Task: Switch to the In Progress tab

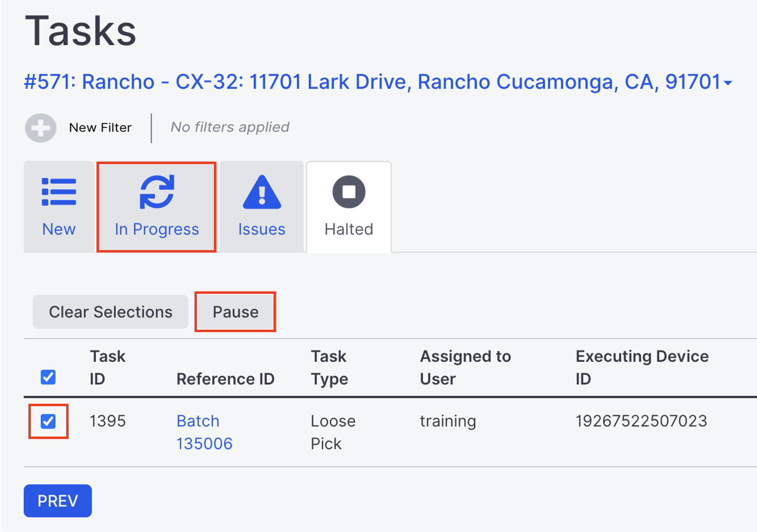Action: pyautogui.click(x=157, y=207)
